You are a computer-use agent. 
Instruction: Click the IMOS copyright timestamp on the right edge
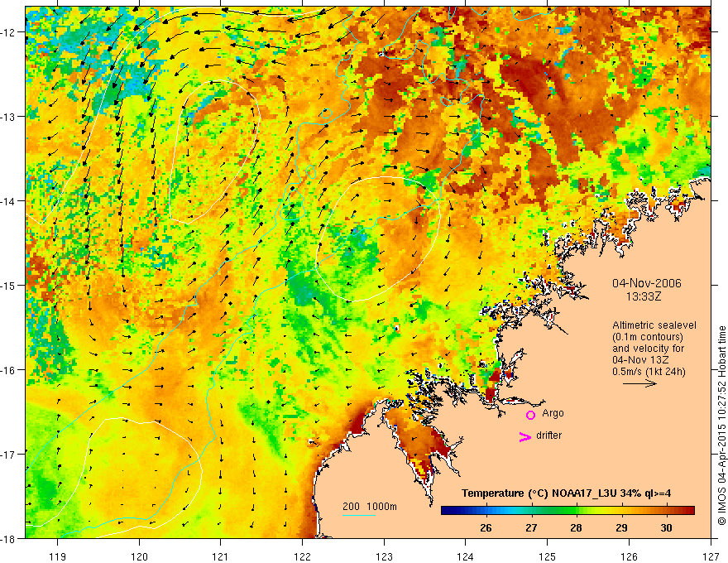click(721, 425)
